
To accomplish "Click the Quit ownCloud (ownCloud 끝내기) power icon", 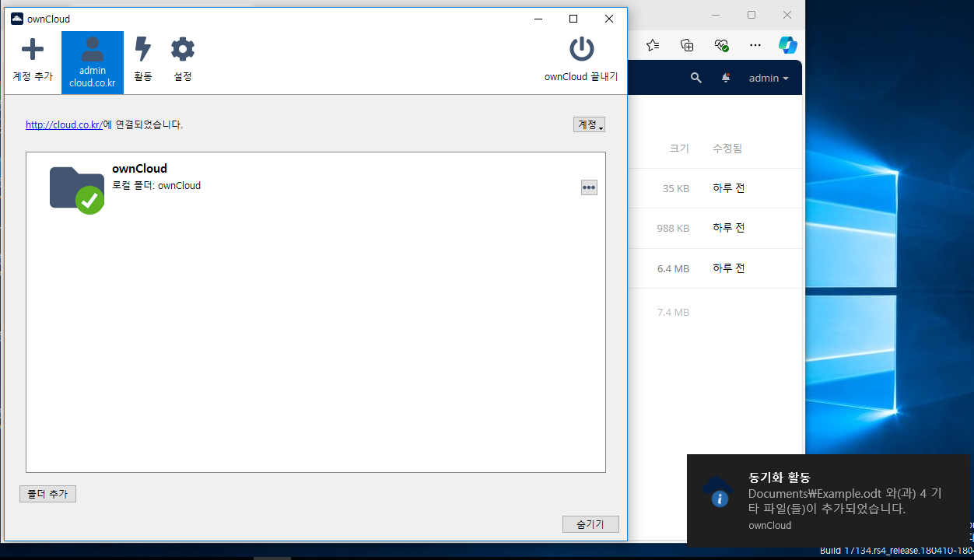I will (x=581, y=50).
